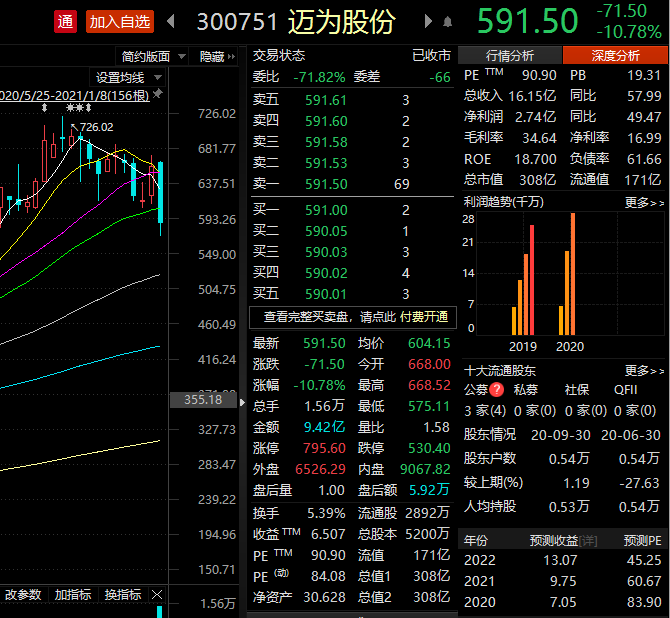Viewport: 670px width, 618px height.
Task: Click the 委比 -71.82% value
Action: [319, 77]
